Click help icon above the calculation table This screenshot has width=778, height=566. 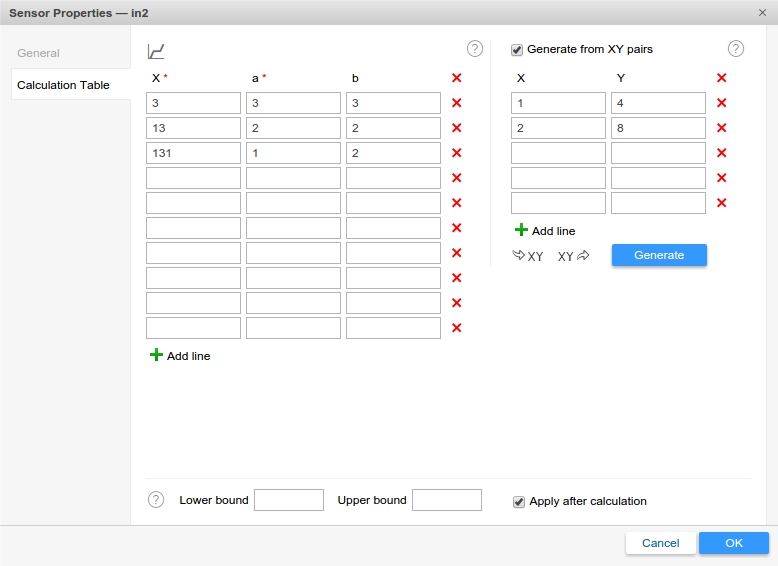click(474, 49)
